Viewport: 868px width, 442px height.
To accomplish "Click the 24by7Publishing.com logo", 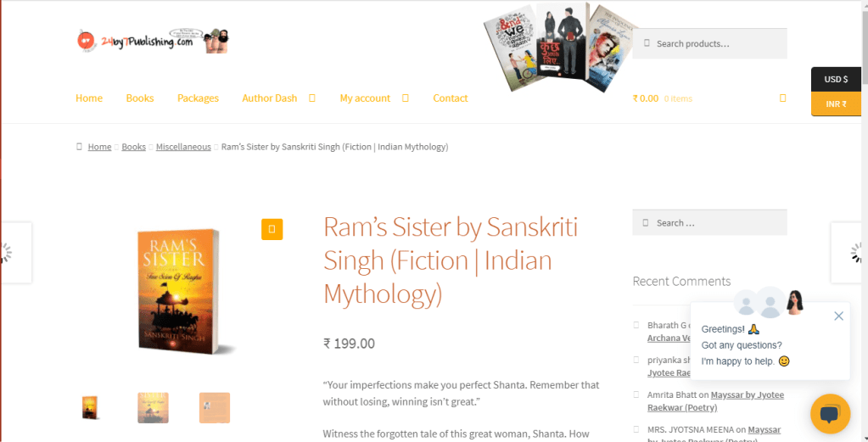I will pyautogui.click(x=152, y=41).
